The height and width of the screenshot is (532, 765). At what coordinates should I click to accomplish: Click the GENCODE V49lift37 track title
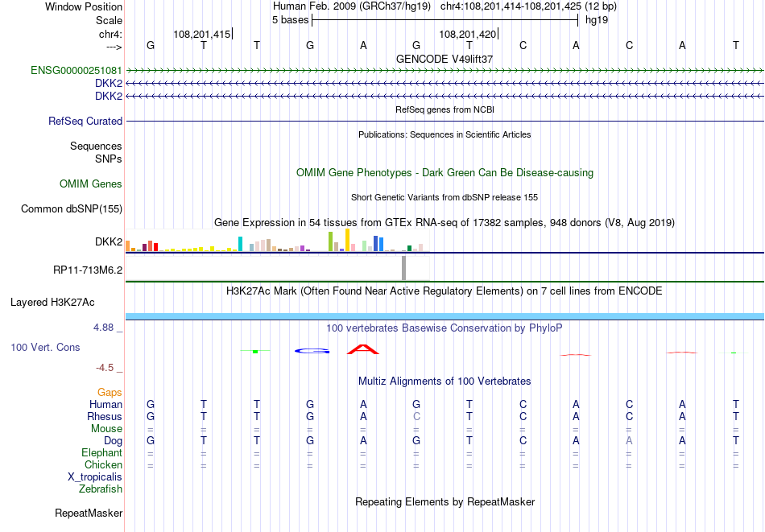pyautogui.click(x=445, y=59)
